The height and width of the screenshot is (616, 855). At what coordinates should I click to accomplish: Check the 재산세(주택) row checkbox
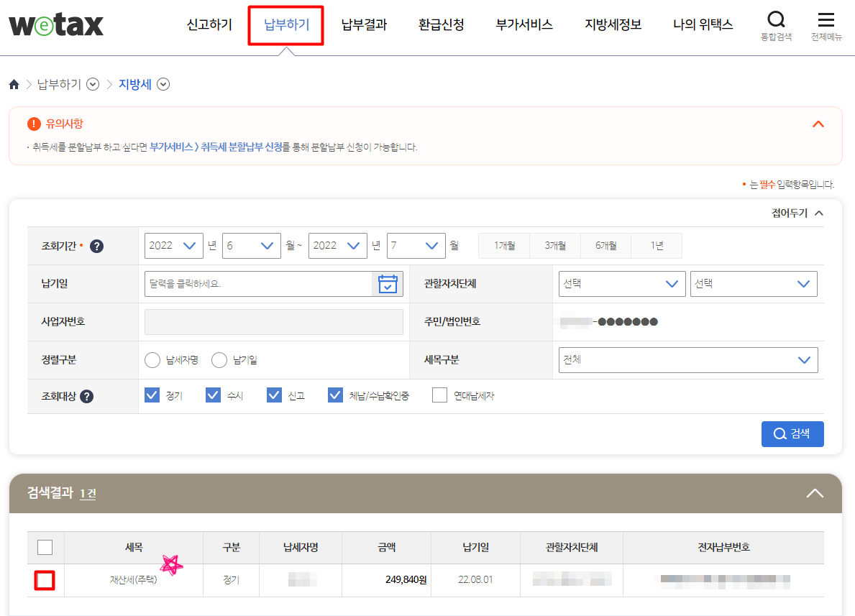(x=45, y=581)
